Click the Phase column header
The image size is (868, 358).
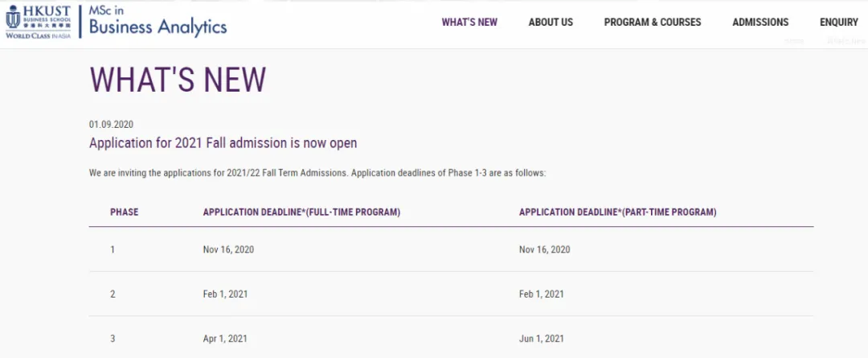pyautogui.click(x=124, y=212)
